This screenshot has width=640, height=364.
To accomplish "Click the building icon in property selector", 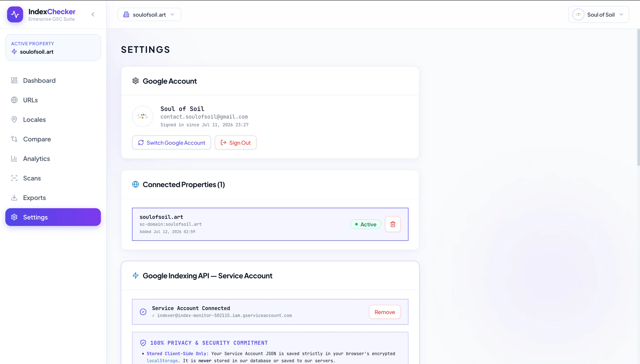I will 126,14.
